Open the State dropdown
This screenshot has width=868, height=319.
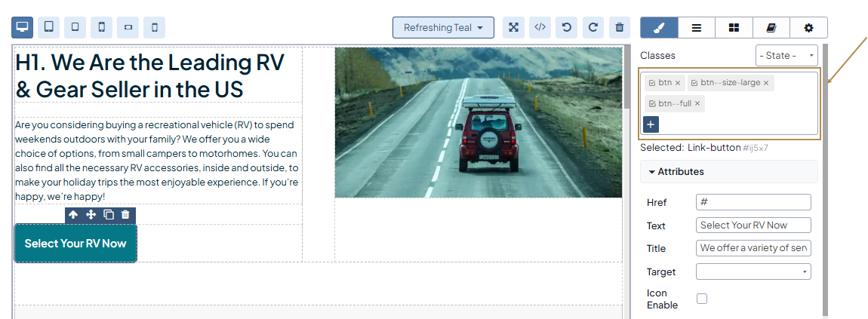tap(786, 56)
